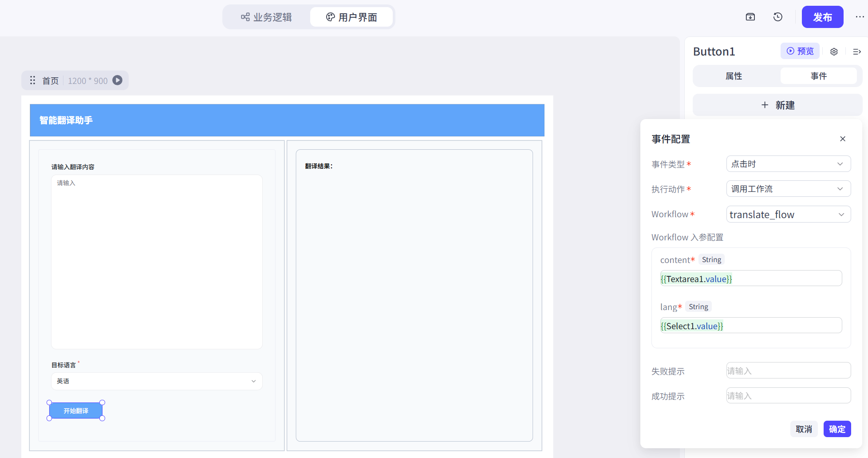The height and width of the screenshot is (458, 868).
Task: Click the 预览 preview button
Action: click(800, 51)
